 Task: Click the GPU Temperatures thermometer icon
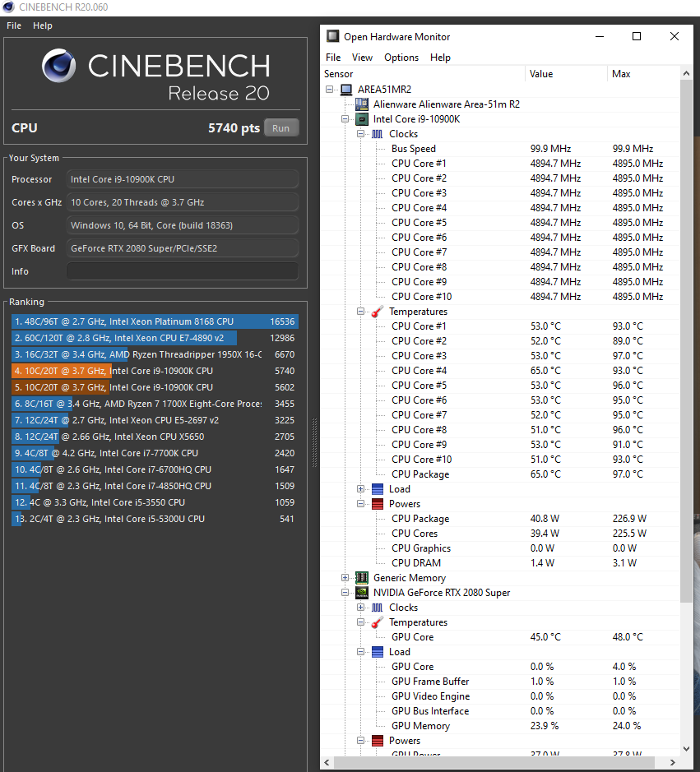tap(378, 622)
